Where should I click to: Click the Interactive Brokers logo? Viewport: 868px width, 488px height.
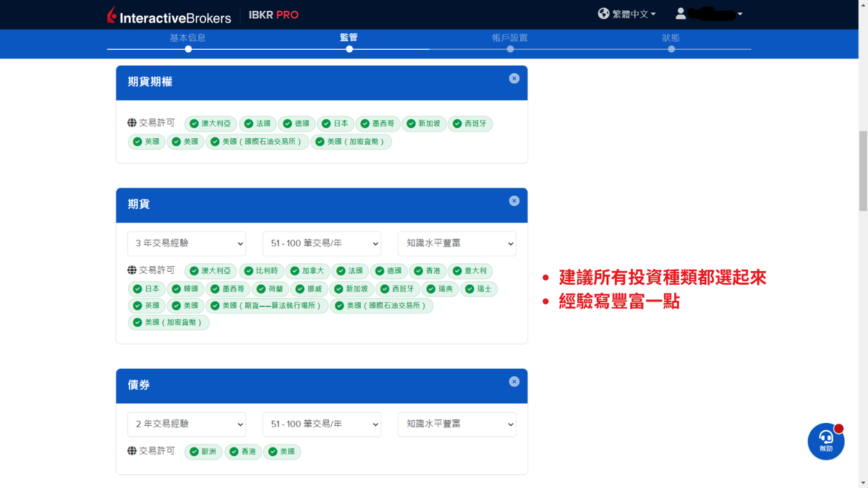(x=168, y=14)
